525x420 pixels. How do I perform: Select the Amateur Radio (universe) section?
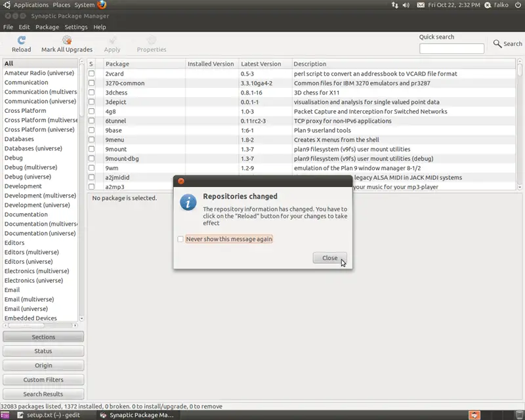[x=40, y=73]
